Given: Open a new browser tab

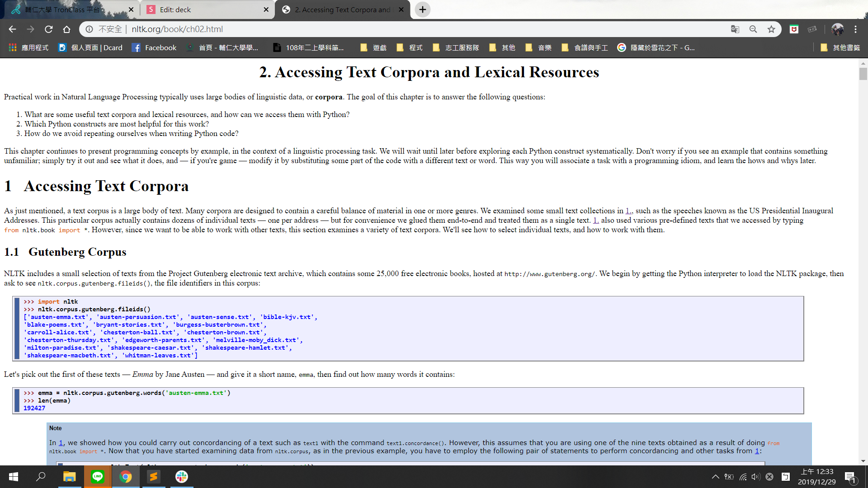Looking at the screenshot, I should point(422,9).
